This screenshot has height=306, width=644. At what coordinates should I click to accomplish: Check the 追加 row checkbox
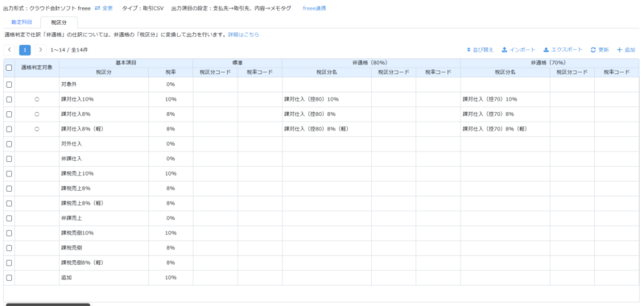pos(9,278)
